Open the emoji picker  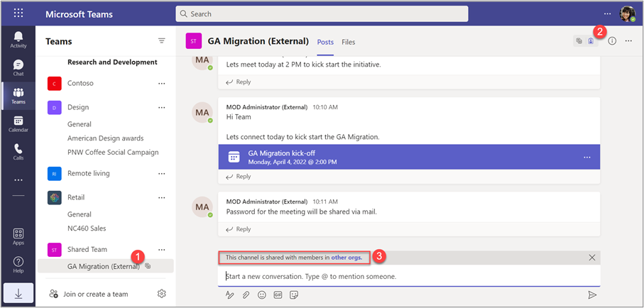point(262,295)
